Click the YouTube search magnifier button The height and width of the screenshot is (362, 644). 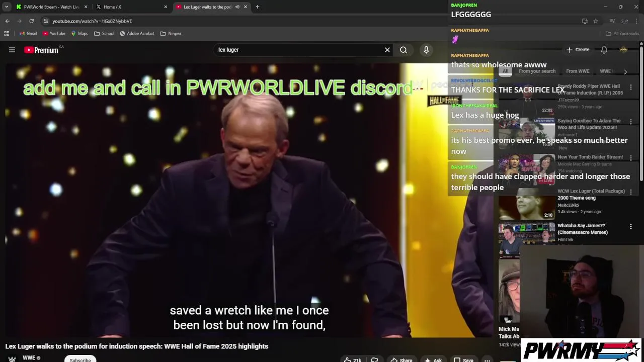tap(404, 50)
